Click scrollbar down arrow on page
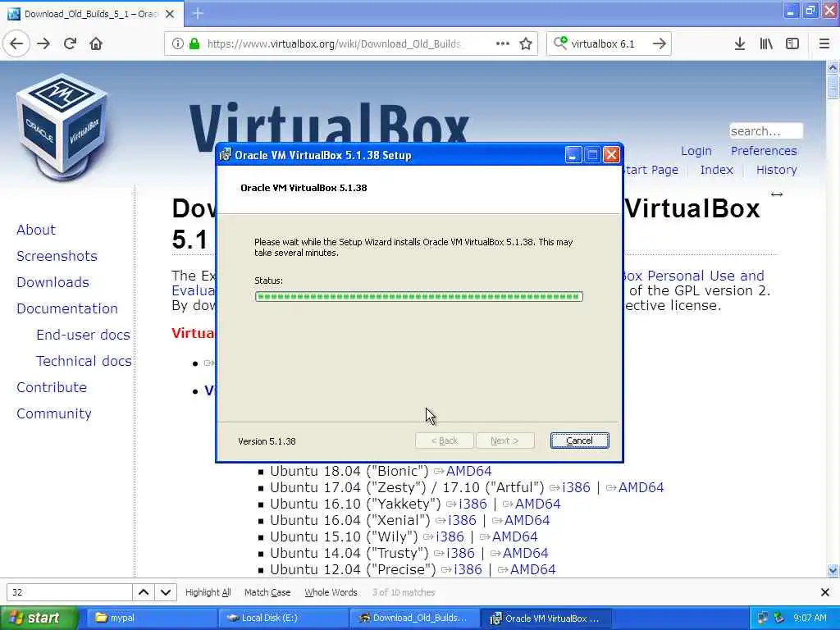The width and height of the screenshot is (840, 630). point(833,571)
